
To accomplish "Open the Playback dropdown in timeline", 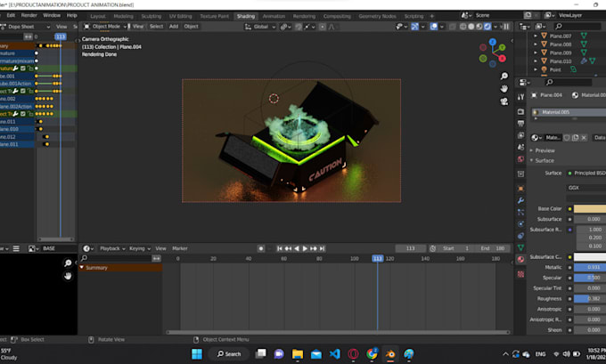I will click(112, 248).
